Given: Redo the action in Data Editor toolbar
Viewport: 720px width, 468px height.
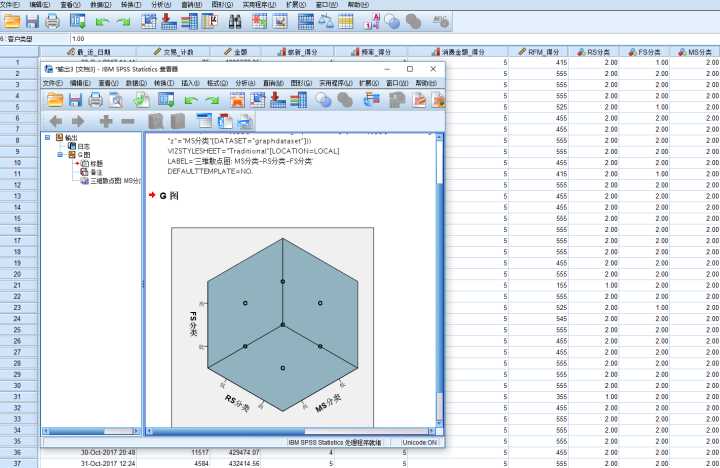Looking at the screenshot, I should (x=124, y=21).
